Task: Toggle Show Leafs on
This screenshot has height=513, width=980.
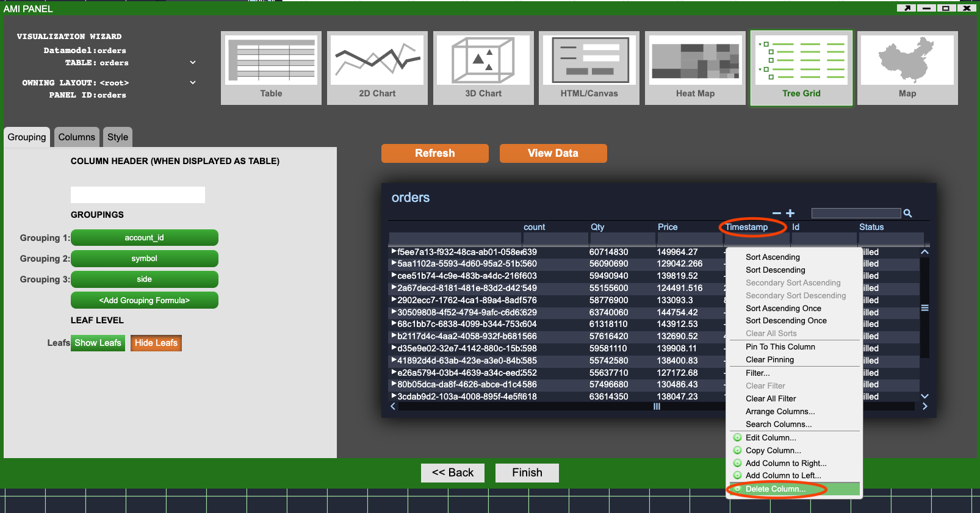Action: (x=98, y=343)
